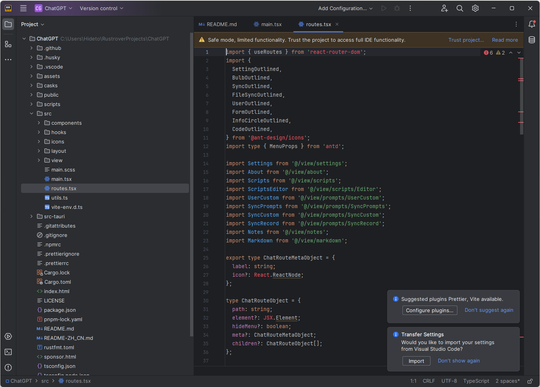
Task: Open more run actions menu
Action: 410,8
